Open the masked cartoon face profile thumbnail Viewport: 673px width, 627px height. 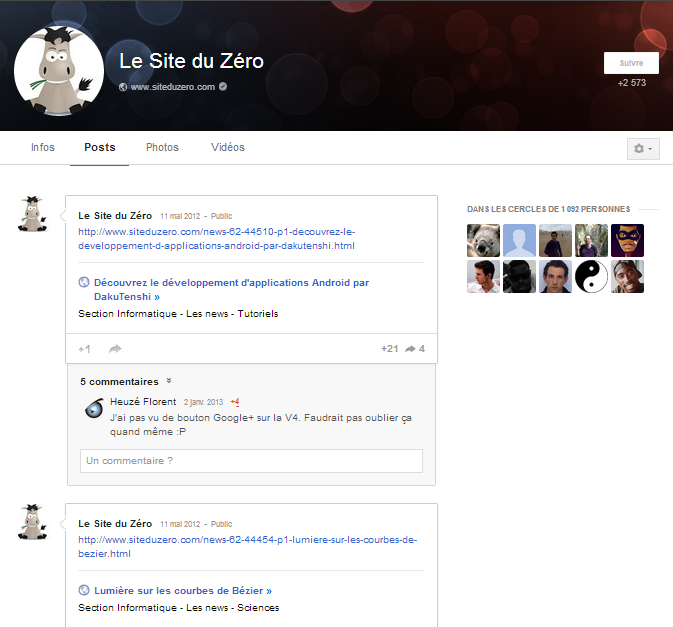[x=628, y=240]
